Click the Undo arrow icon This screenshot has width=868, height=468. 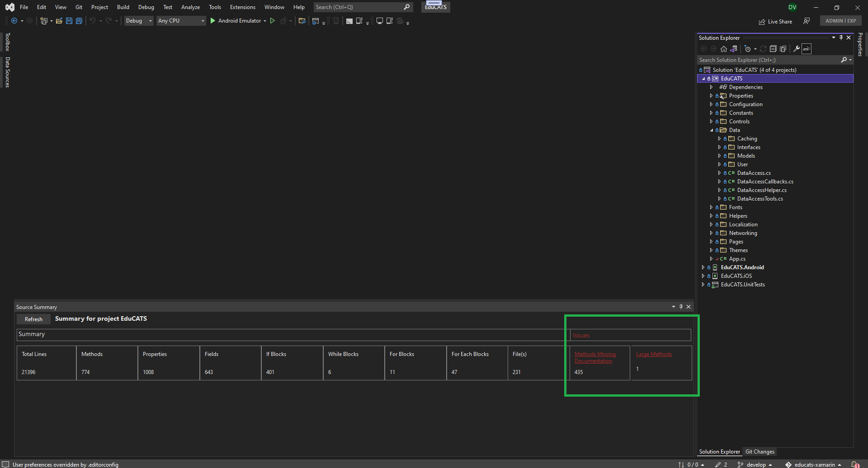point(92,21)
